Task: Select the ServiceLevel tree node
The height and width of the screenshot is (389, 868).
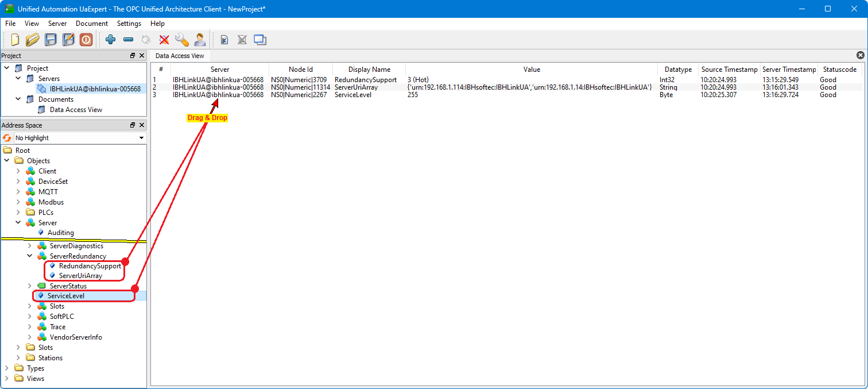Action: coord(65,296)
